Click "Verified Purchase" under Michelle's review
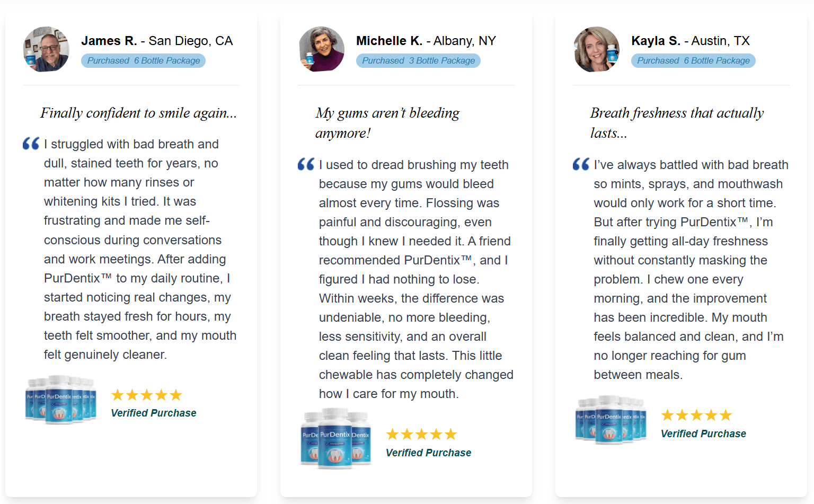Viewport: 814px width, 504px height. [x=428, y=453]
